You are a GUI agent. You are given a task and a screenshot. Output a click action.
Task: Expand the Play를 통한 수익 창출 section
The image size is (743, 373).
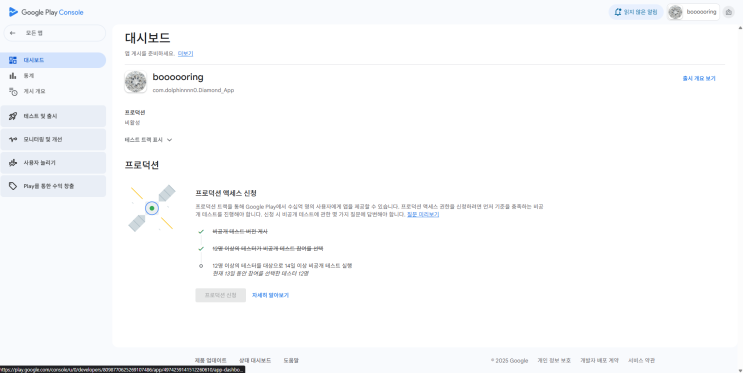click(53, 186)
